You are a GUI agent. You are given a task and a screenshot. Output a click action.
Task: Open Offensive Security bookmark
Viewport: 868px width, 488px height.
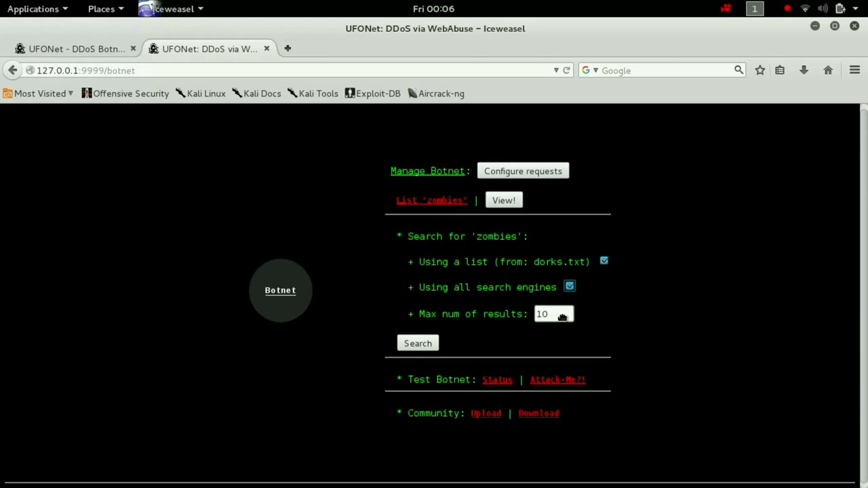(x=125, y=94)
